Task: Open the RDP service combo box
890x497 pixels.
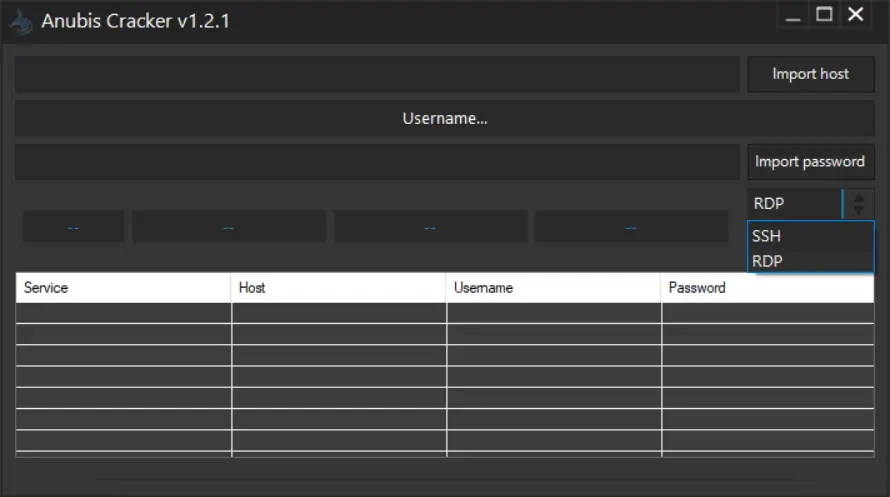Action: [794, 204]
